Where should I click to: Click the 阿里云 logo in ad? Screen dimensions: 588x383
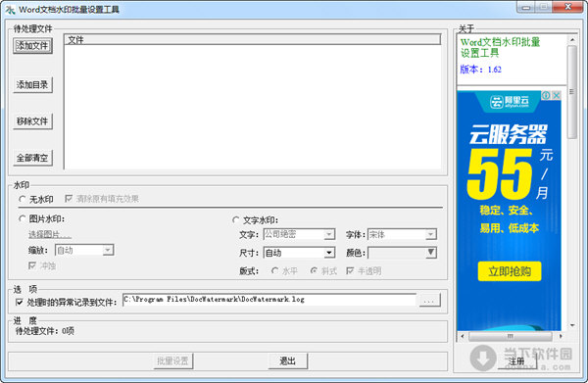click(x=510, y=102)
